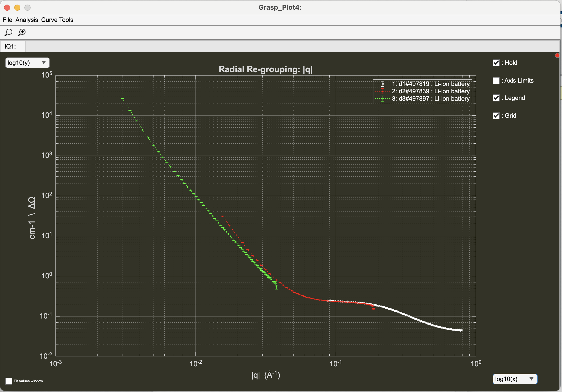This screenshot has width=562, height=392.
Task: Open the log10(x) axis scale dropdown
Action: click(x=515, y=379)
